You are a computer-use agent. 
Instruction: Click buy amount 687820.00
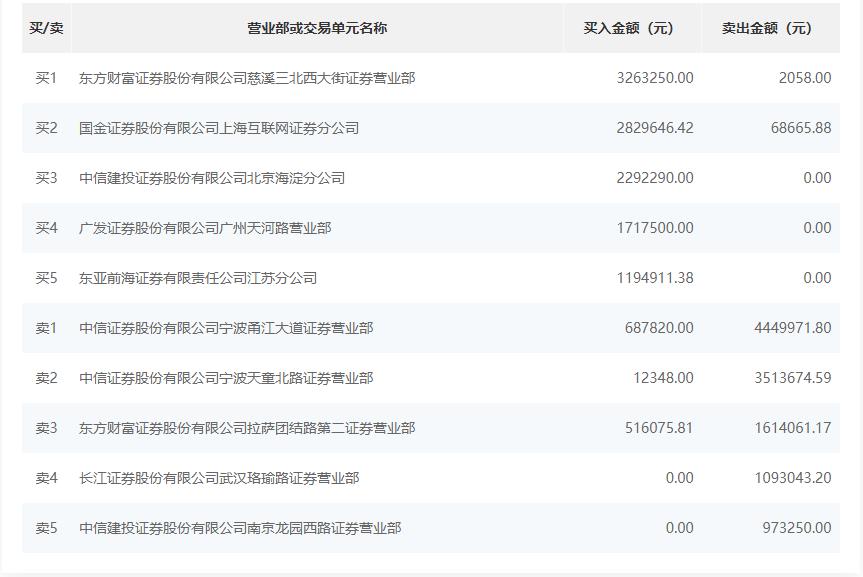click(659, 328)
